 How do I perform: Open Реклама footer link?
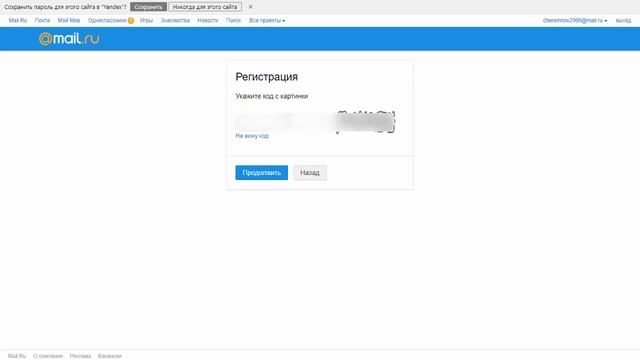pyautogui.click(x=80, y=356)
